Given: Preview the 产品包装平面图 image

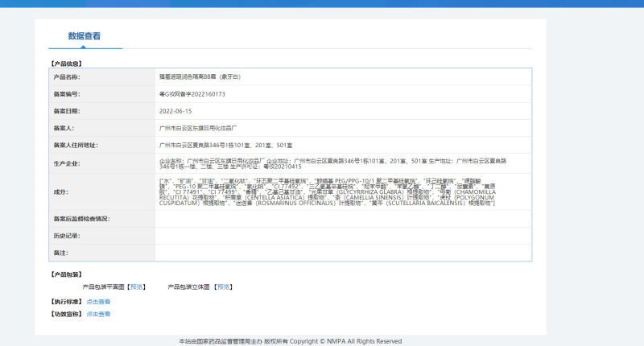Looking at the screenshot, I should [x=136, y=287].
